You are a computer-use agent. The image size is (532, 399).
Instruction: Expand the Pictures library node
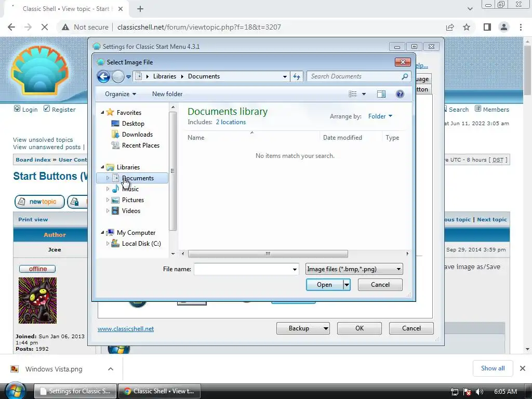tap(108, 200)
